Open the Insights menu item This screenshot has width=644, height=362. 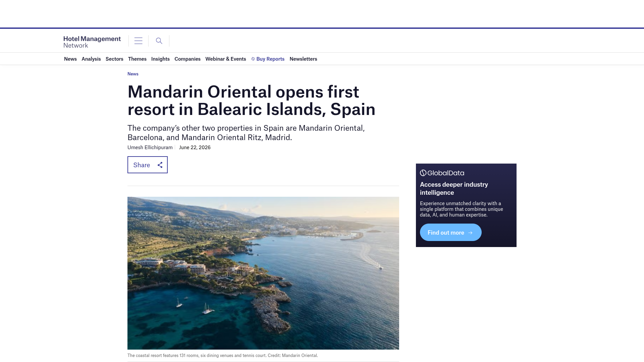pyautogui.click(x=160, y=59)
